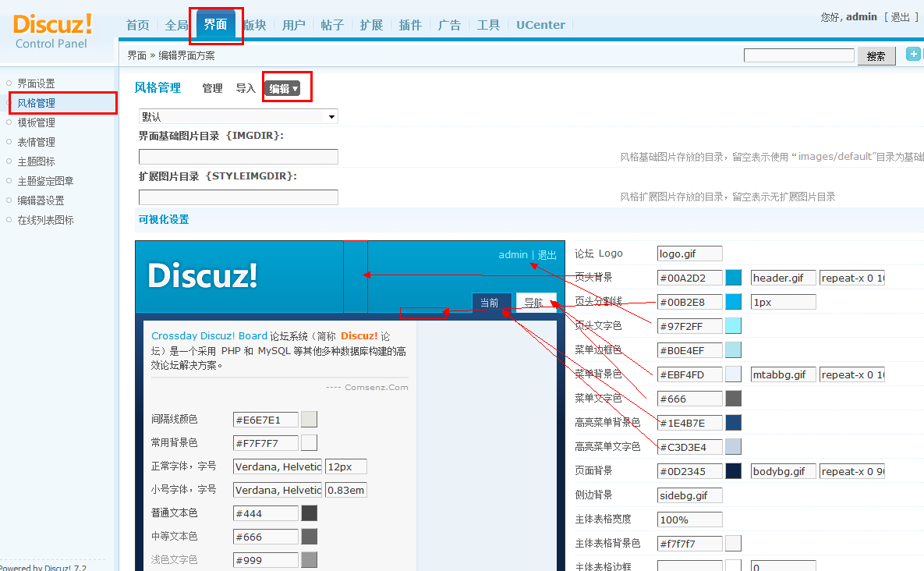Open 主题鉴定图章 in the sidebar
This screenshot has height=571, width=924.
[45, 181]
